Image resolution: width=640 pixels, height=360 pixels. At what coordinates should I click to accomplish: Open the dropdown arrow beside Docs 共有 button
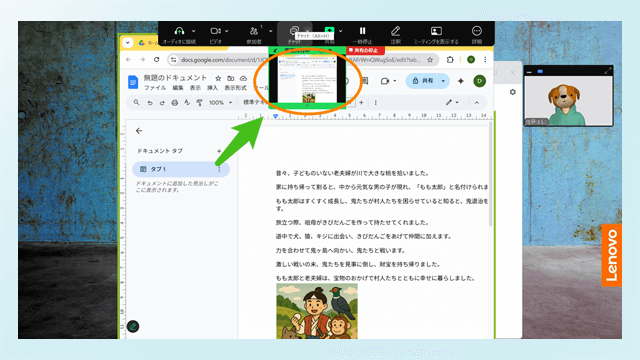coord(444,81)
